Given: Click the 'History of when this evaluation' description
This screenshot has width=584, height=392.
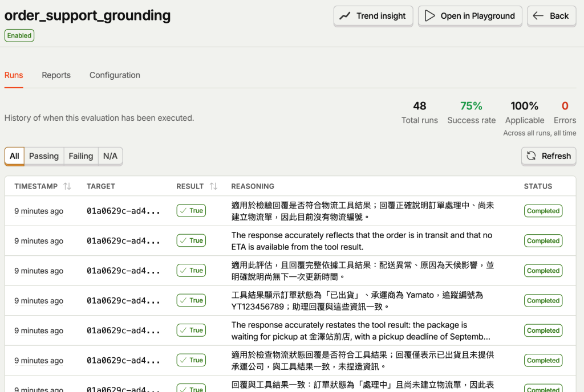Looking at the screenshot, I should pos(99,118).
